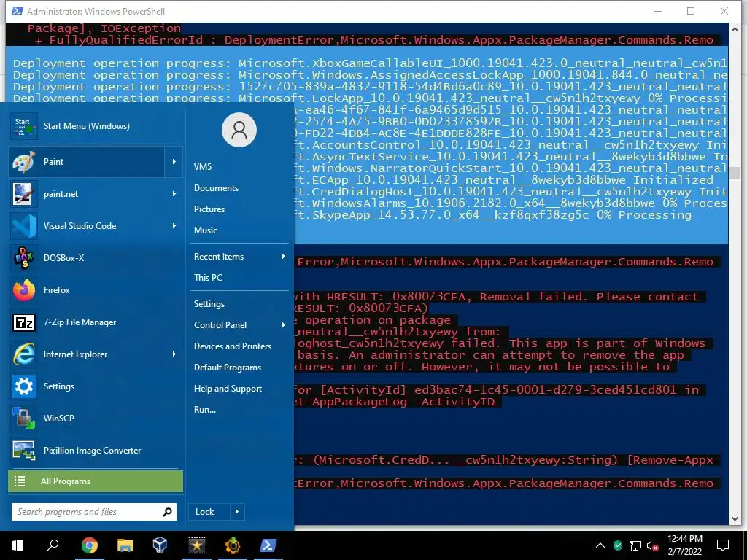The width and height of the screenshot is (747, 560).
Task: Click the muted volume tray icon
Action: [653, 545]
